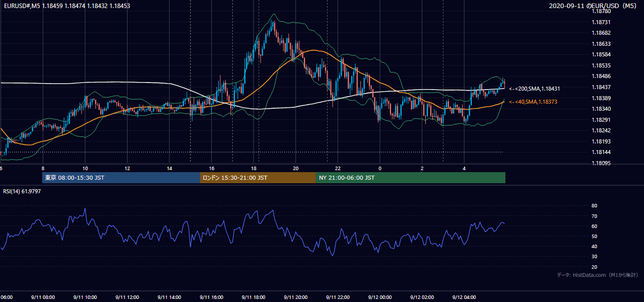Click price axis value 1.18389

(x=601, y=98)
